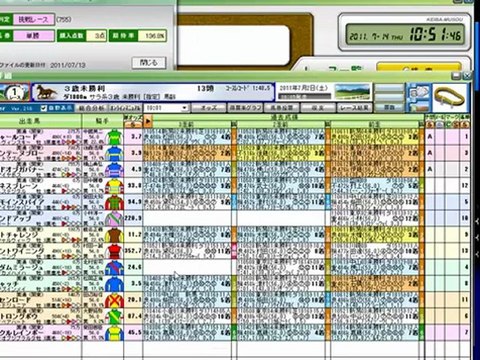Click the odds value 3.7

point(136,136)
